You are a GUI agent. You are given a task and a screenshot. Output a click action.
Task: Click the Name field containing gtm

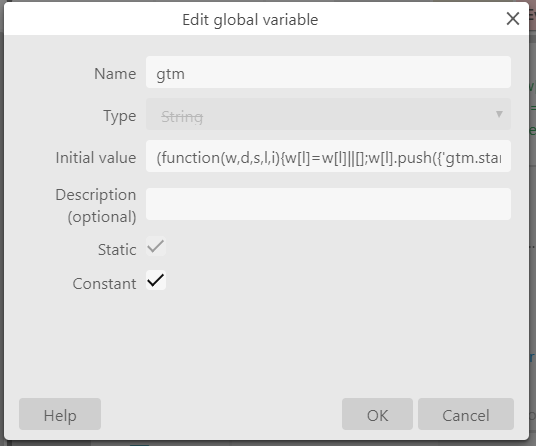pos(329,72)
